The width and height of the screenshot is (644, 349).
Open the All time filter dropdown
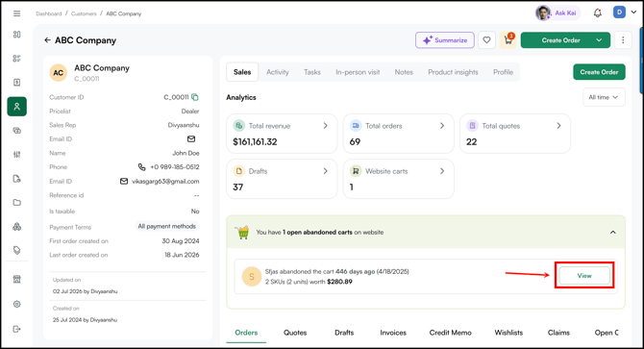pyautogui.click(x=604, y=97)
